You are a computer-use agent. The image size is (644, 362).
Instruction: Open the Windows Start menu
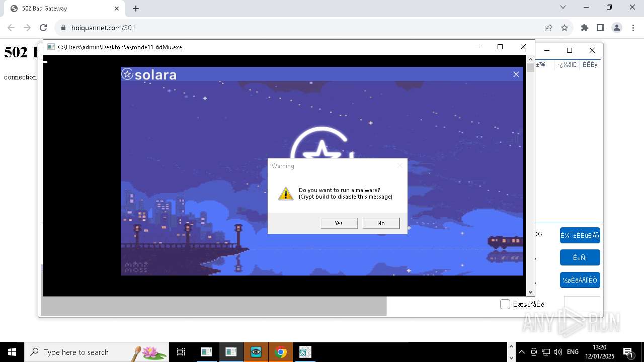coord(12,352)
